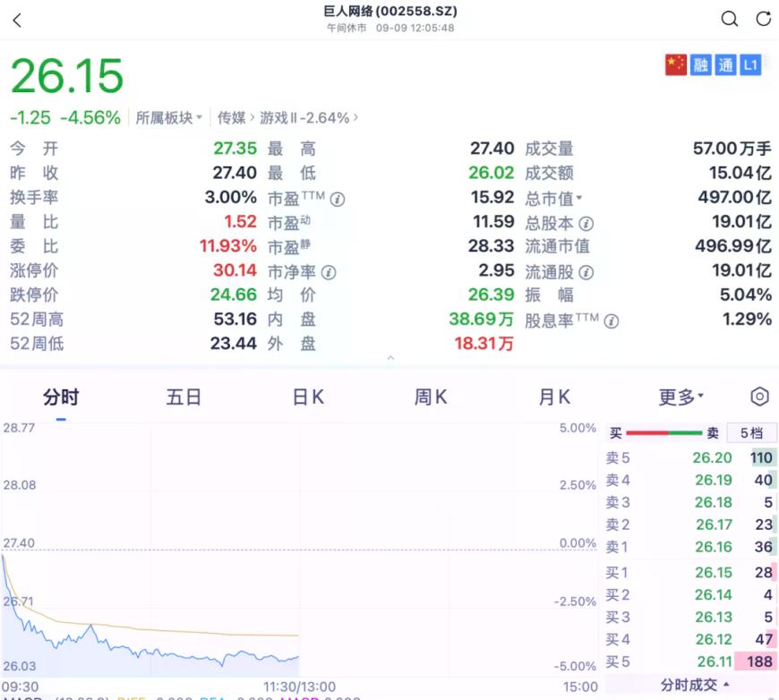Open info icon beside 股息率TTM

(612, 321)
